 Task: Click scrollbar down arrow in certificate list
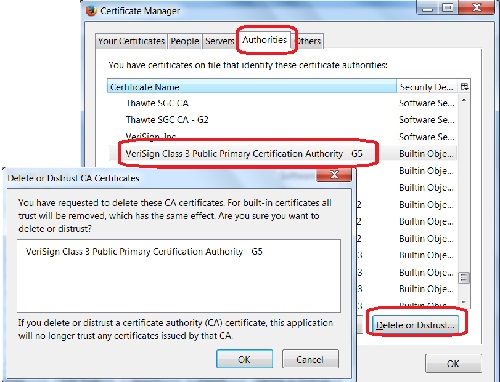464,302
